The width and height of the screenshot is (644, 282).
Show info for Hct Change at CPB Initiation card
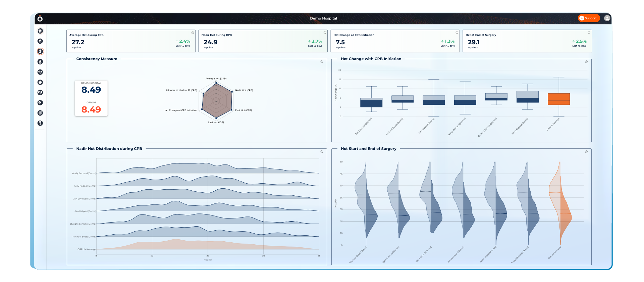[x=457, y=33]
